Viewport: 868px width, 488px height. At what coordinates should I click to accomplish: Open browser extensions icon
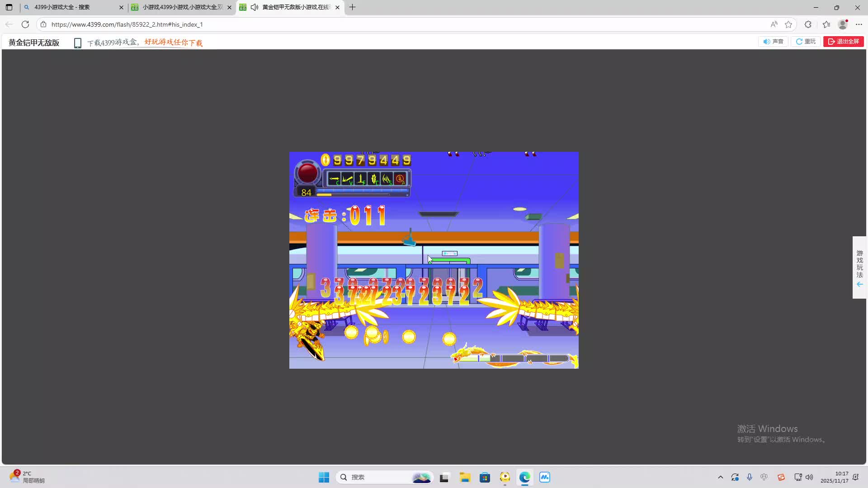[808, 24]
